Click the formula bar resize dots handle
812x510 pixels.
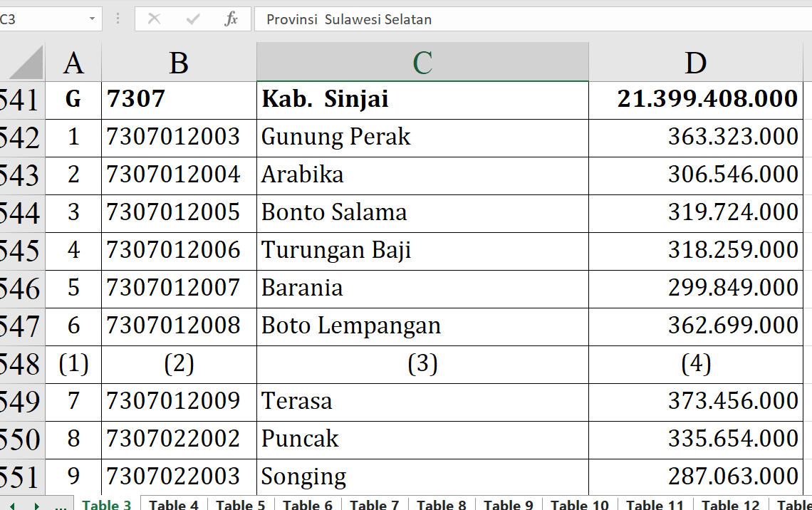(118, 19)
